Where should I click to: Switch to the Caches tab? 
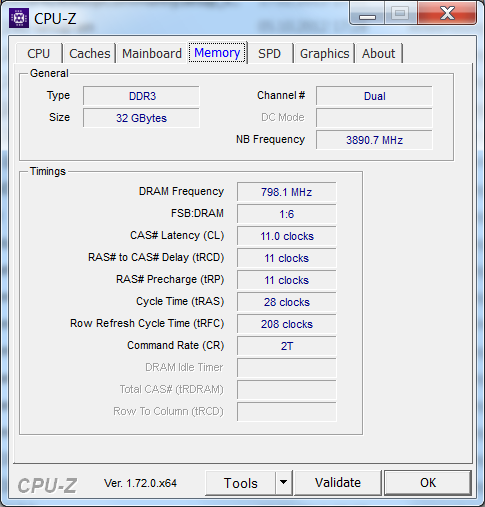[89, 53]
